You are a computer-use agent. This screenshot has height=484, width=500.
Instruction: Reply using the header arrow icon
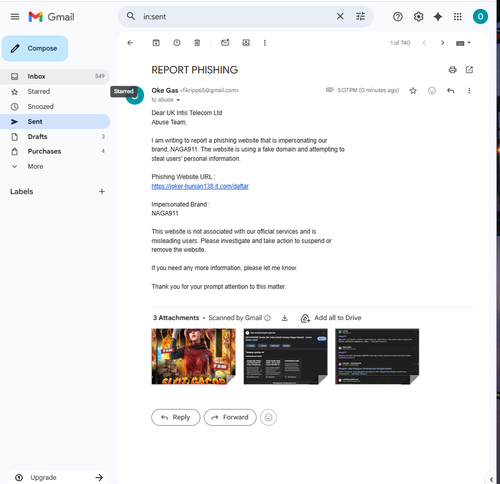coord(451,90)
